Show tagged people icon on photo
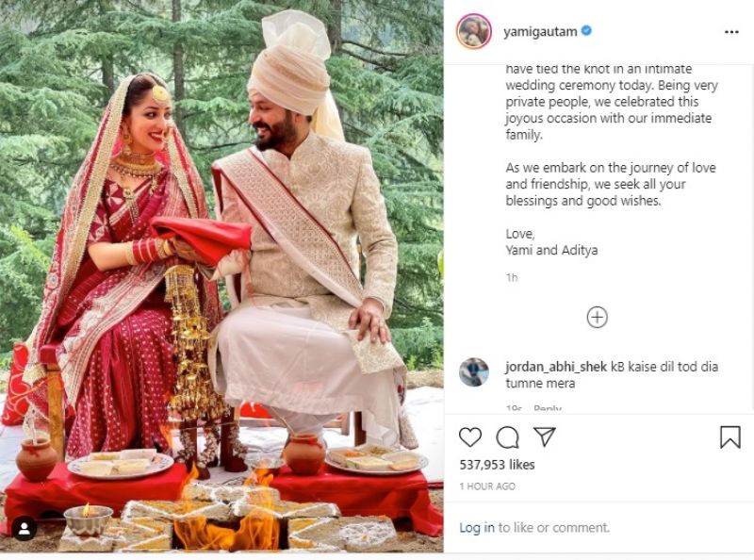The height and width of the screenshot is (560, 754). tap(25, 529)
